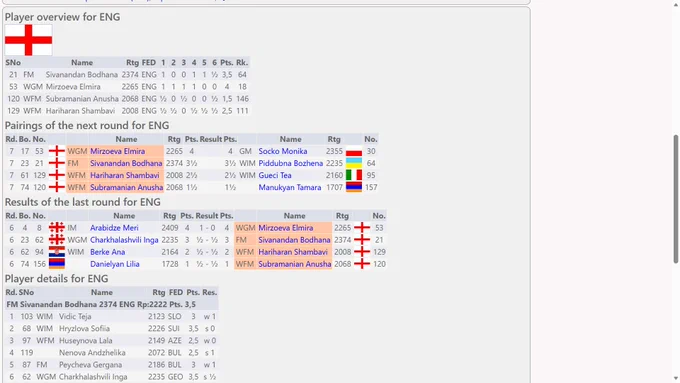Open Subramanian Anusha link in last round results
This screenshot has height=383, width=680.
tap(295, 265)
